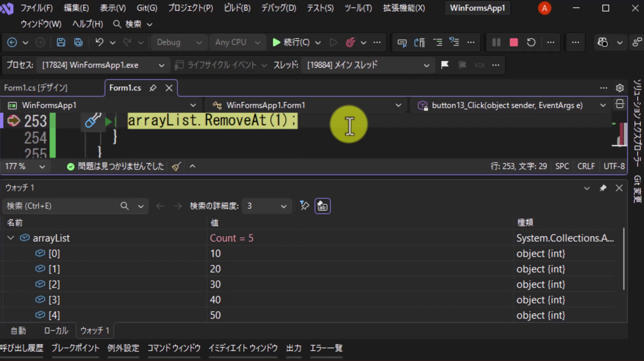
Task: Click the editor scrollbar overview map
Action: click(x=620, y=134)
